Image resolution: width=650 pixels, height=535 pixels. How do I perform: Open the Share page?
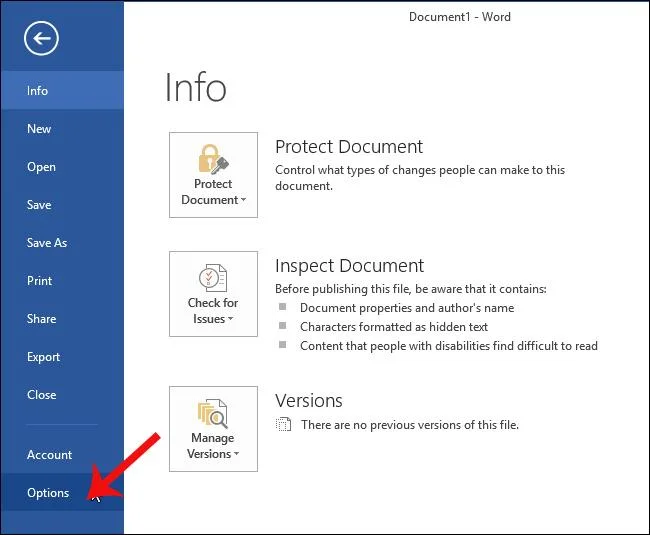pos(62,319)
